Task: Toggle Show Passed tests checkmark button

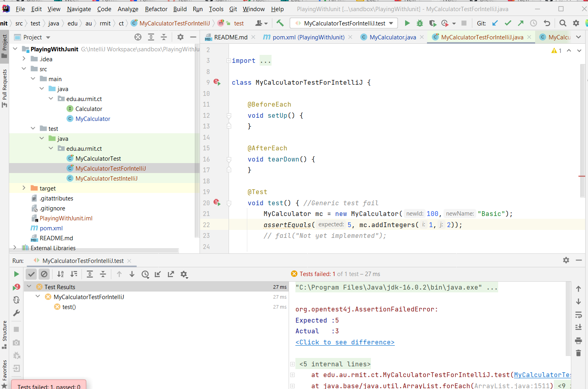Action: 31,274
